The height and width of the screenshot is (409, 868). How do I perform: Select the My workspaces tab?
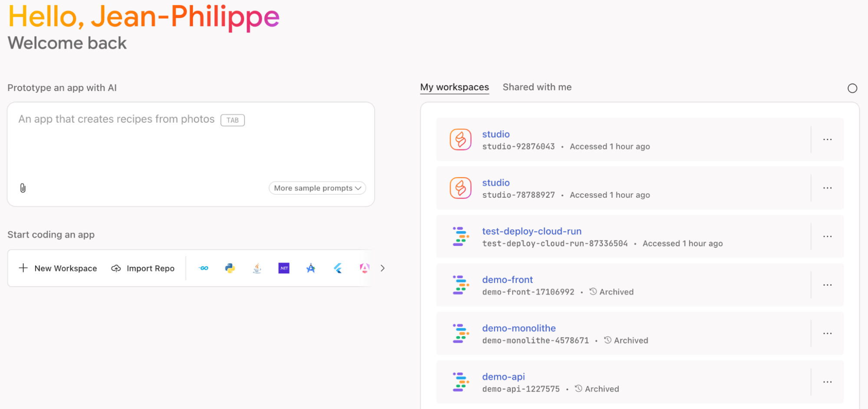point(454,87)
